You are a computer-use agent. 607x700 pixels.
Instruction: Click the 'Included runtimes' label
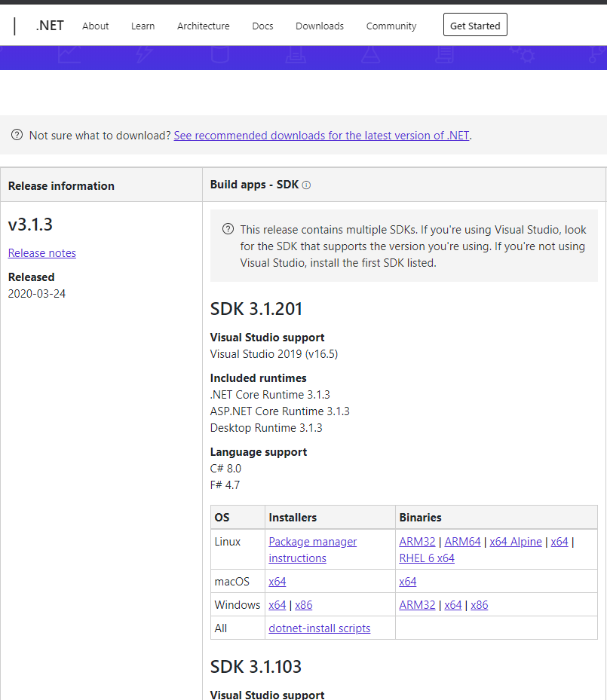coord(258,378)
